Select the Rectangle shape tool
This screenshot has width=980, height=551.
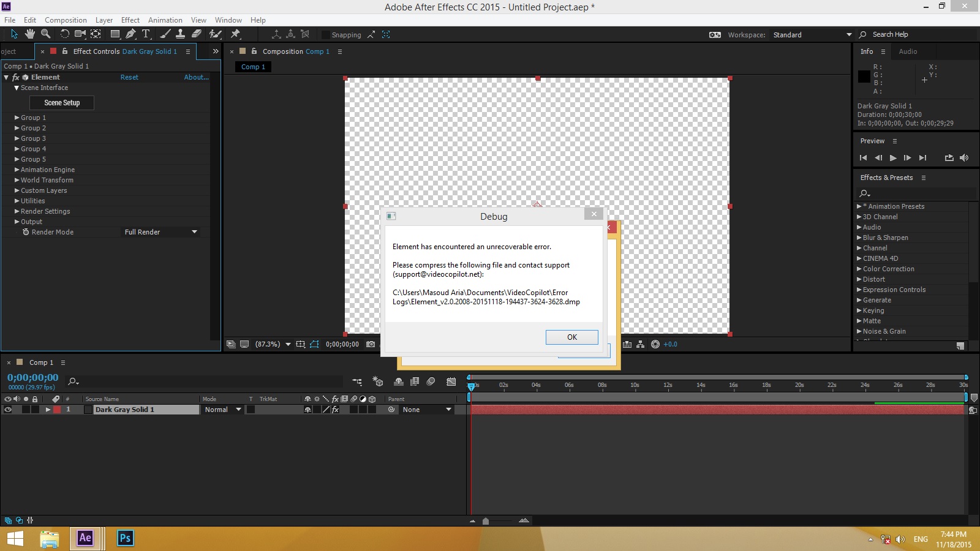point(115,34)
